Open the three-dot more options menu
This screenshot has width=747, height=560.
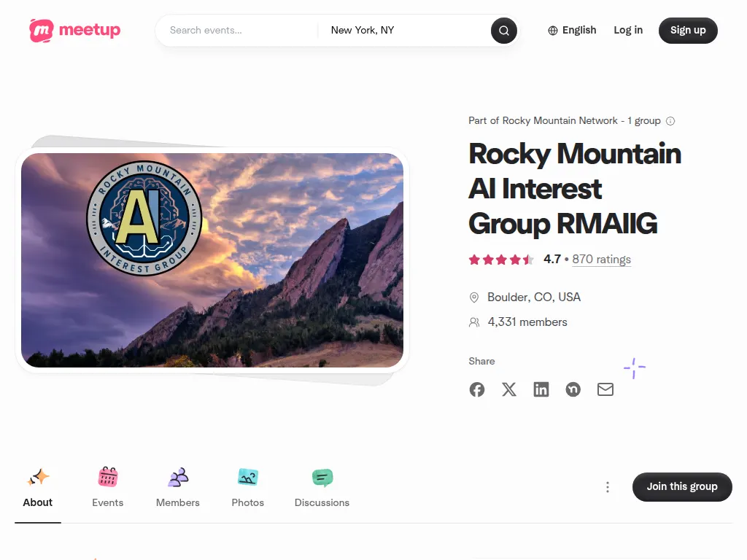point(608,487)
